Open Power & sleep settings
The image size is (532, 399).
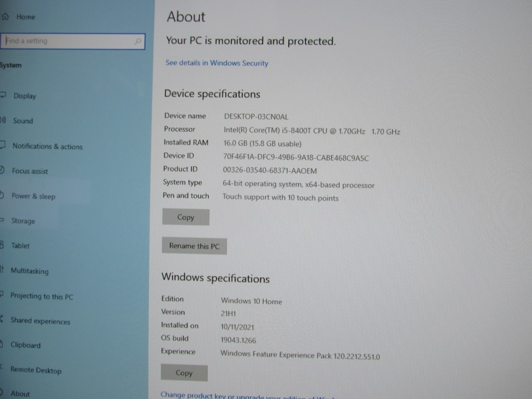(x=33, y=196)
